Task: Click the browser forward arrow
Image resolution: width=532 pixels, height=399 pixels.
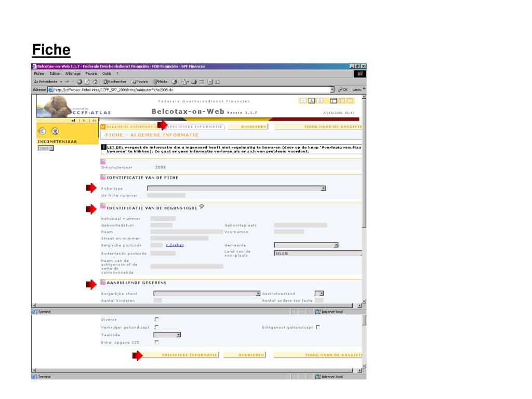Action: 67,82
